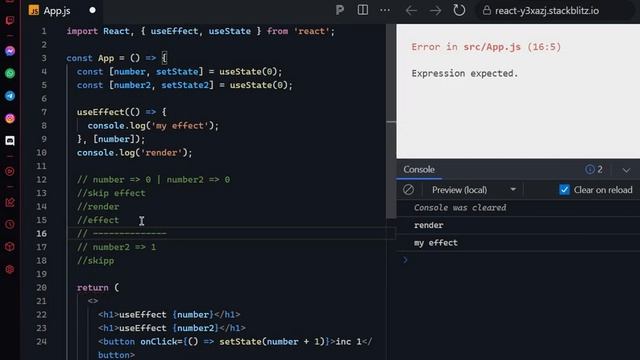Screen dimensions: 640x360
Task: Open browser history clock icon
Action: tap(10, 224)
